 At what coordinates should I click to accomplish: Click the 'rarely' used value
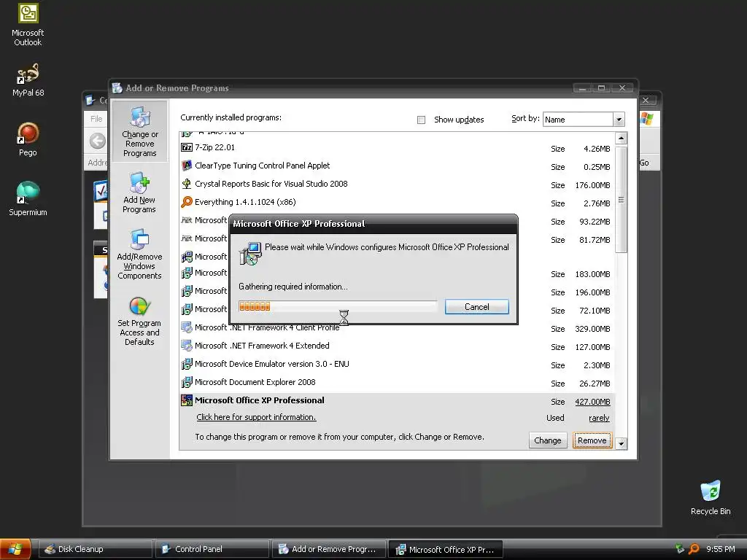(x=599, y=418)
